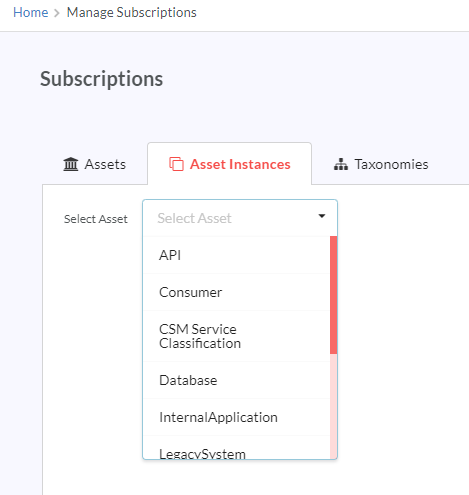Collapse the list using the dropdown caret arrow
The width and height of the screenshot is (469, 495).
[x=322, y=216]
